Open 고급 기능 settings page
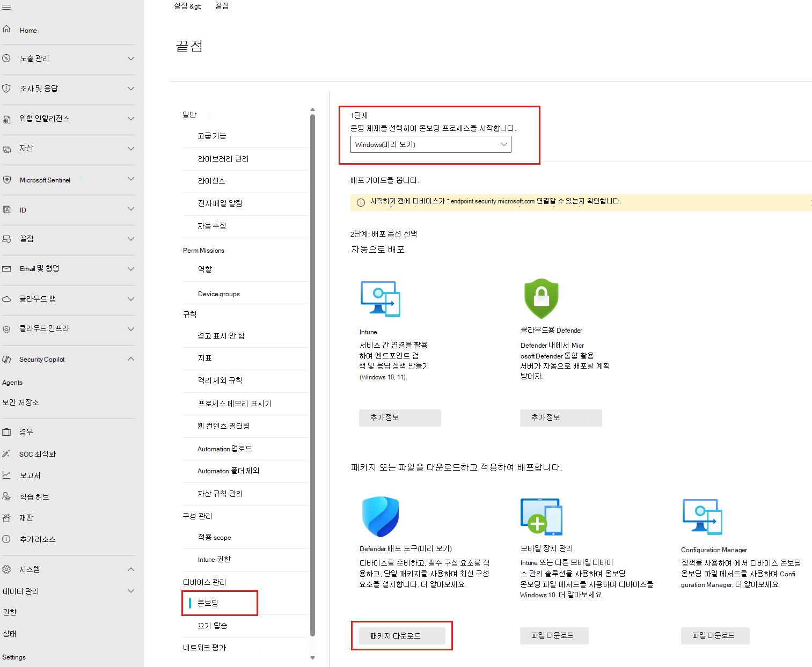The height and width of the screenshot is (667, 812). pyautogui.click(x=212, y=136)
